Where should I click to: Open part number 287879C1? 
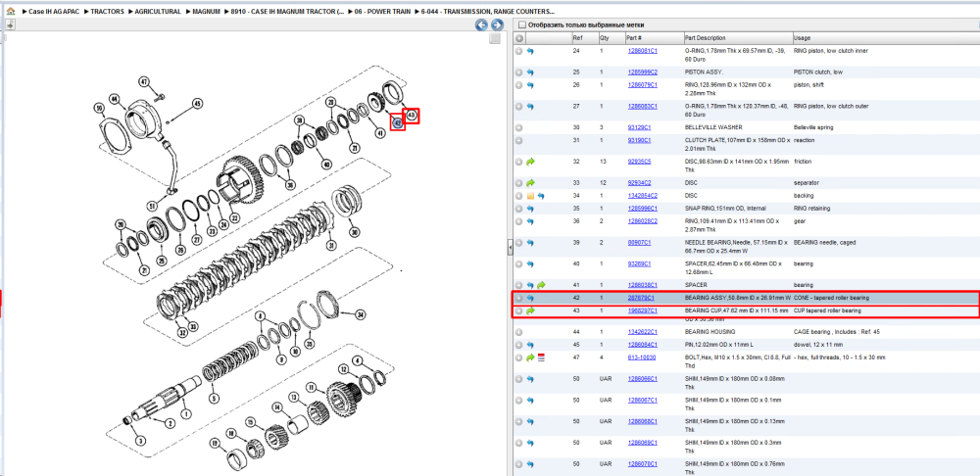point(641,298)
